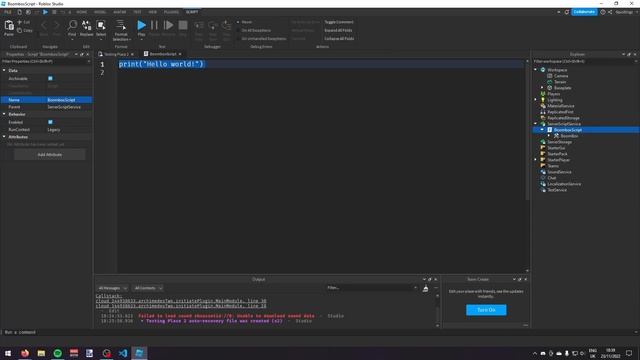
Task: Switch to the HOME ribbon tab
Action: (x=82, y=12)
